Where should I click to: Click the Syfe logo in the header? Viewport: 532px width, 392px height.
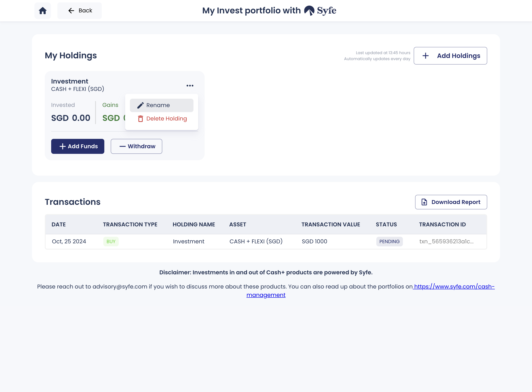(320, 11)
